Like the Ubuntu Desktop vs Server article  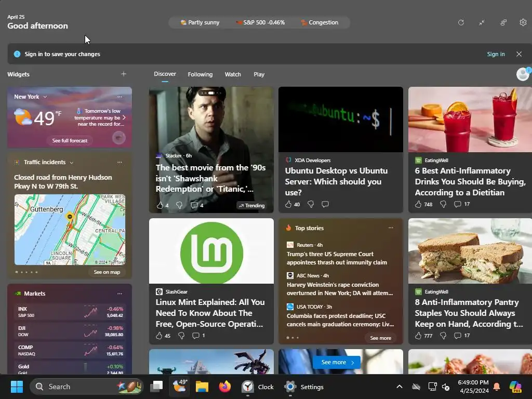tap(288, 204)
